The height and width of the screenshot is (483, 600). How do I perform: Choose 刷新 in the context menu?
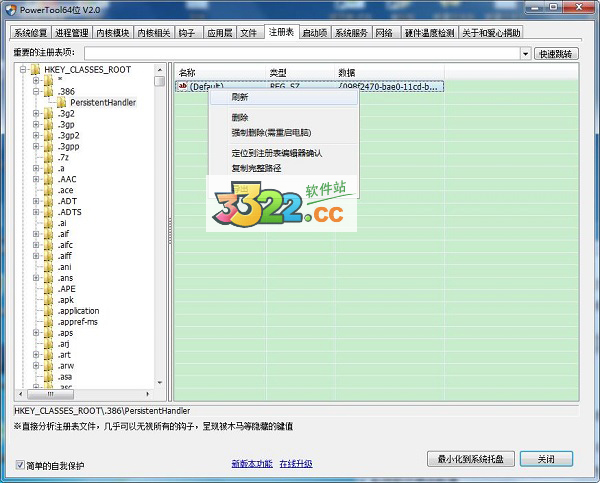click(283, 97)
